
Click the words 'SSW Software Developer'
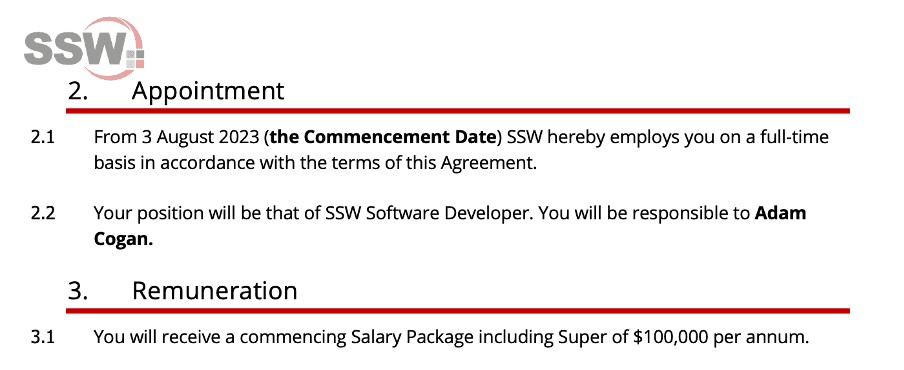(427, 214)
